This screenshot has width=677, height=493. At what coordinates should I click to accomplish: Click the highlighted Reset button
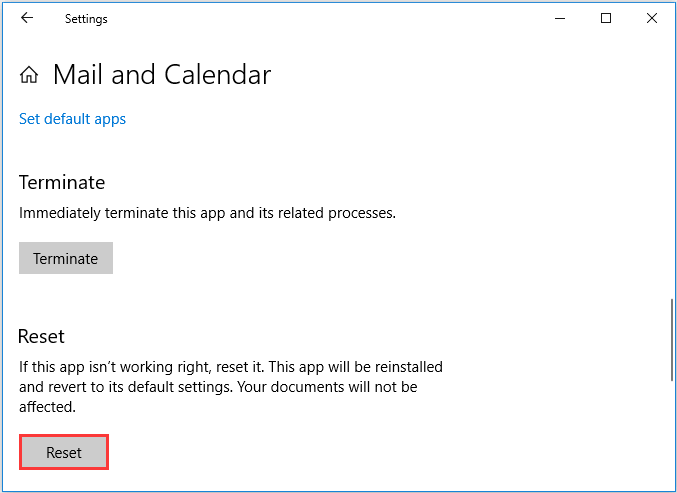coord(64,452)
